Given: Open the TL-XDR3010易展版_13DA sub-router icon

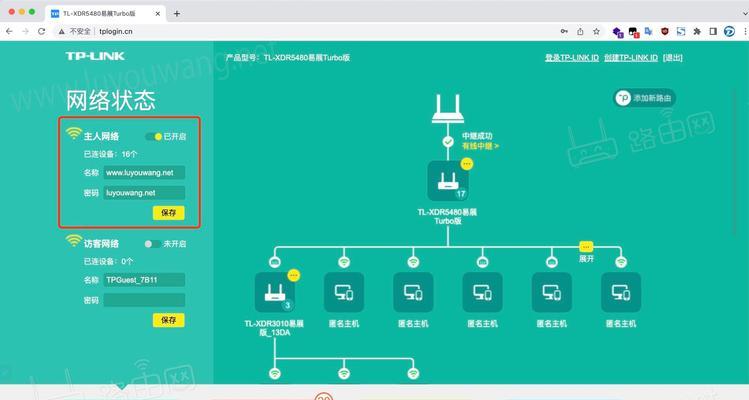Looking at the screenshot, I should (275, 292).
